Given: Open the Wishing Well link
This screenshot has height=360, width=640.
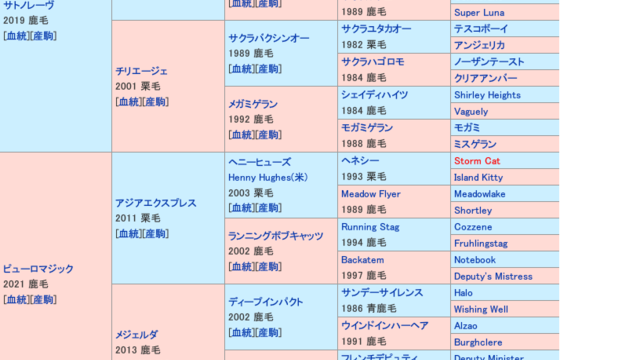Looking at the screenshot, I should (481, 309).
